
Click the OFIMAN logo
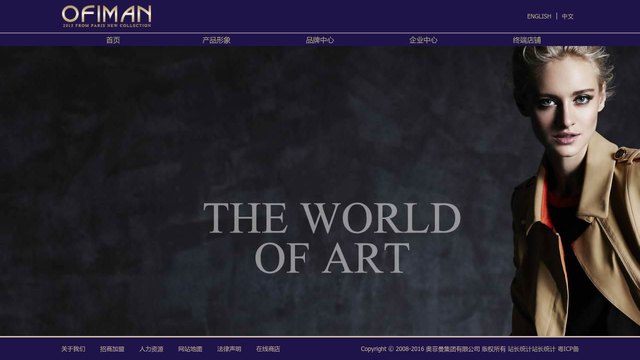click(x=107, y=16)
